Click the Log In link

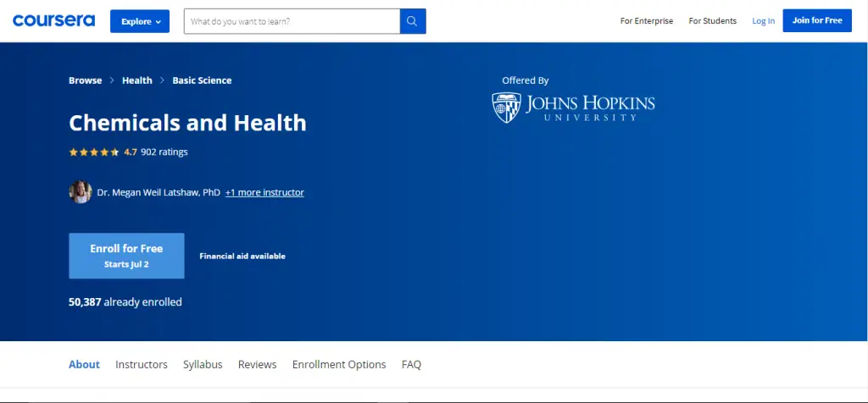(x=763, y=21)
